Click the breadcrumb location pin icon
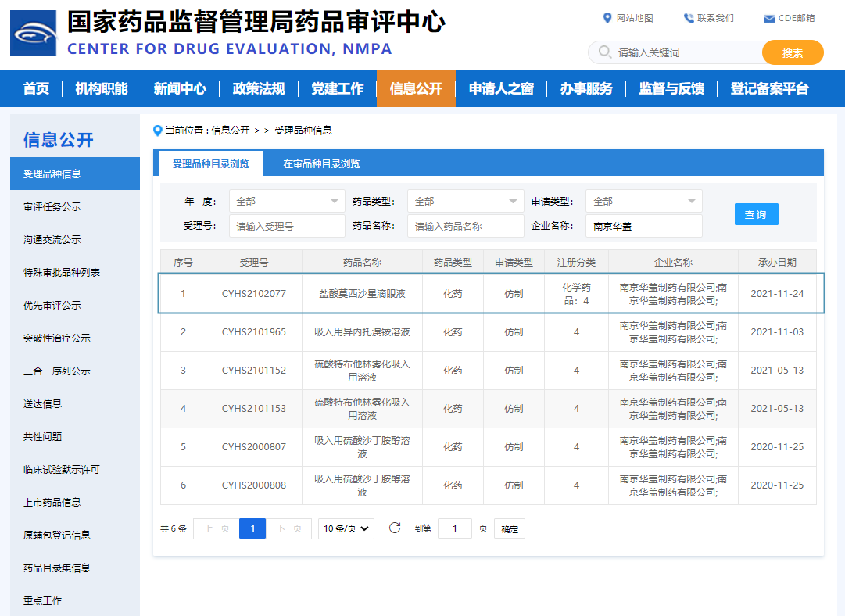Screen dimensions: 845x616 158,130
